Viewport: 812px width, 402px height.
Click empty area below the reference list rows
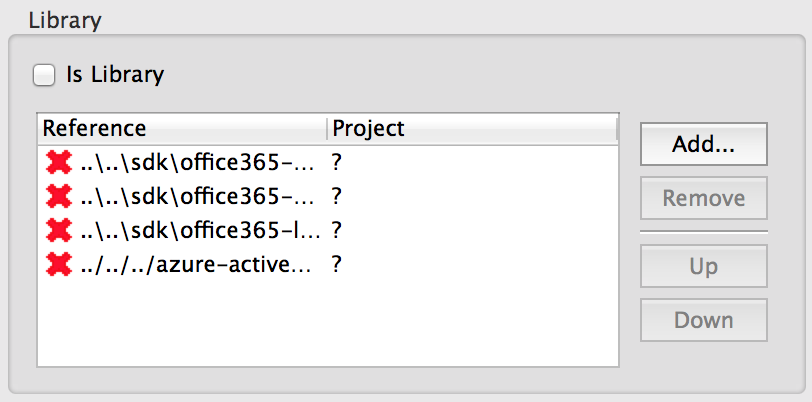tap(328, 324)
